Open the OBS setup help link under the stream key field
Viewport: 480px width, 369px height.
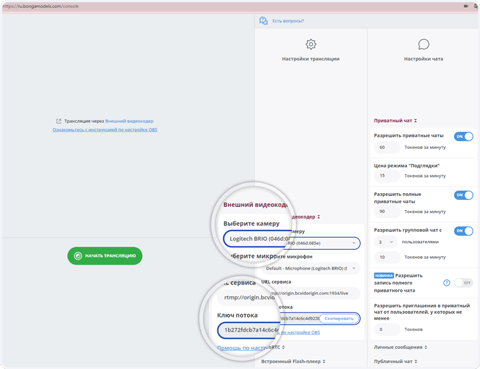(x=300, y=332)
